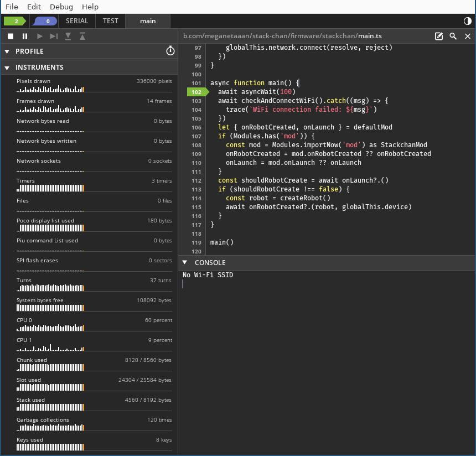Viewport: 476px width, 456px height.
Task: Click the 'CPU 1' instrument label
Action: pos(24,340)
